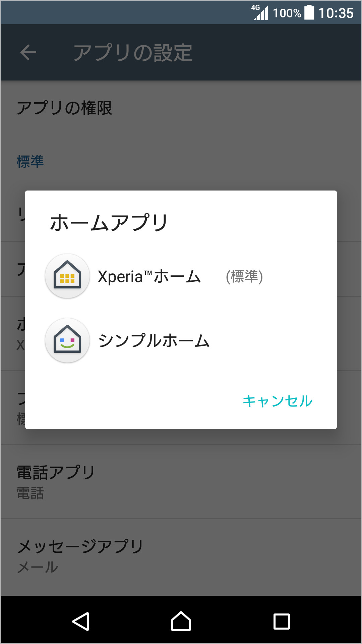
Task: Open アプリの権限 settings entry
Action: pos(64,108)
